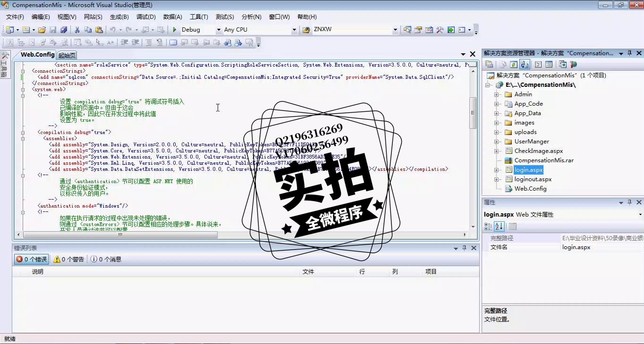644x344 pixels.
Task: Select the loginout.aspx file
Action: 533,179
